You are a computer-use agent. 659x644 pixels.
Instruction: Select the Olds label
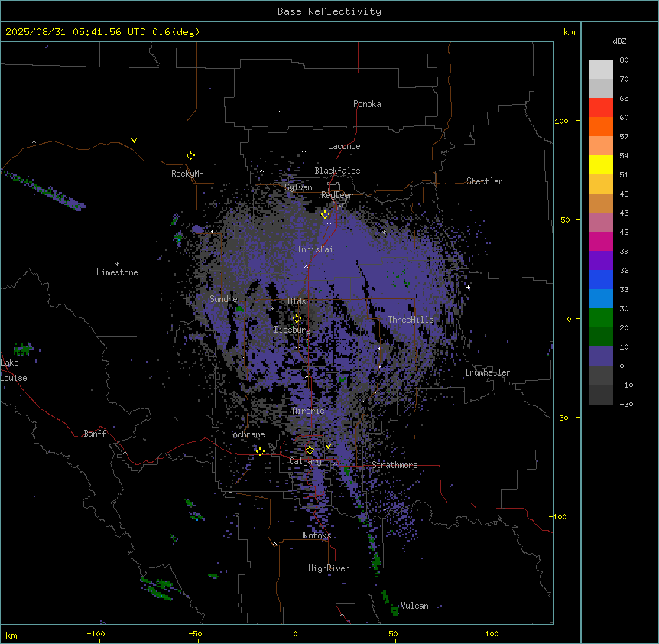coord(297,301)
